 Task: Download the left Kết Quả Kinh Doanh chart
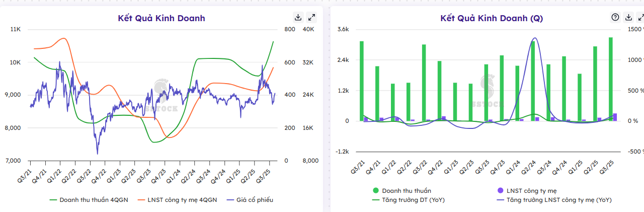(x=298, y=17)
